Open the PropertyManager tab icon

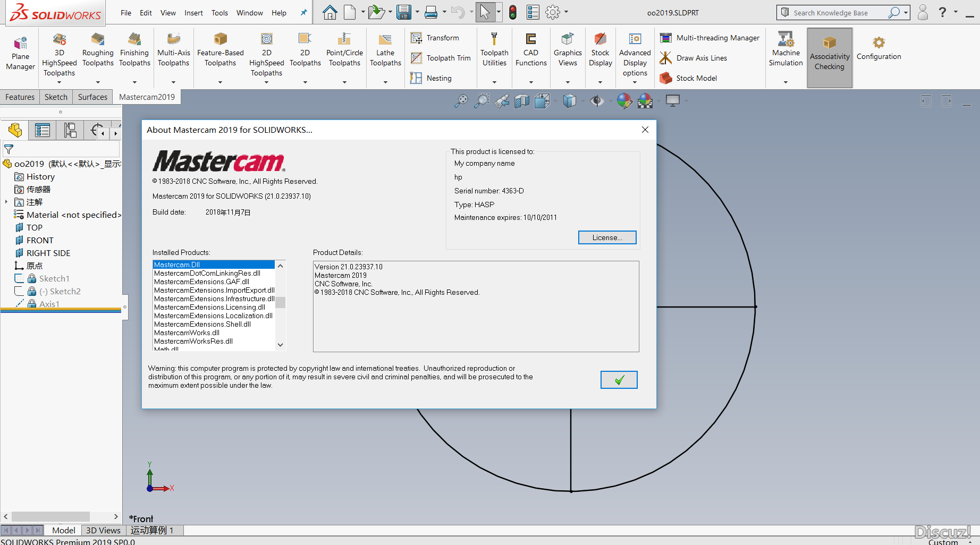42,130
